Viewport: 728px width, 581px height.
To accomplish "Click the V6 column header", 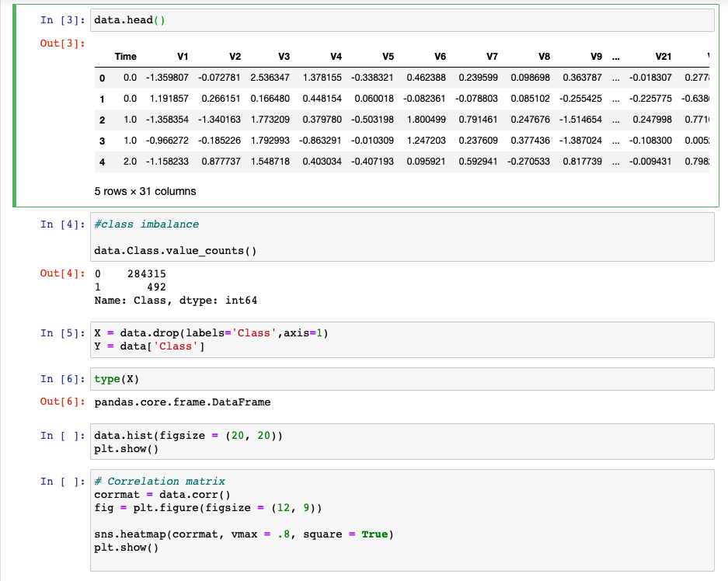I will click(x=440, y=57).
